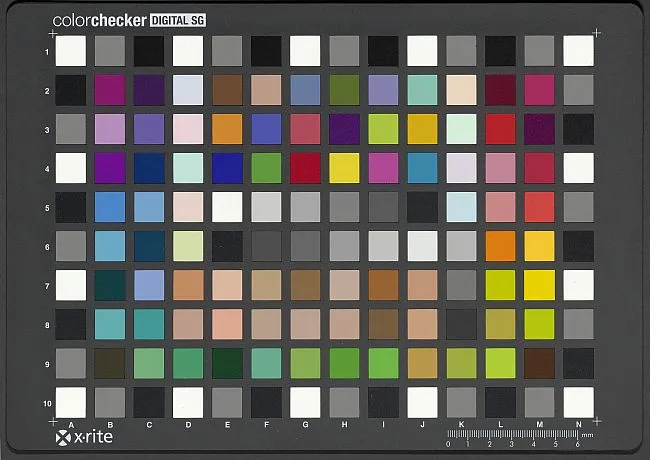This screenshot has width=650, height=460.
Task: Choose the orange swatch at E3
Action: click(227, 129)
